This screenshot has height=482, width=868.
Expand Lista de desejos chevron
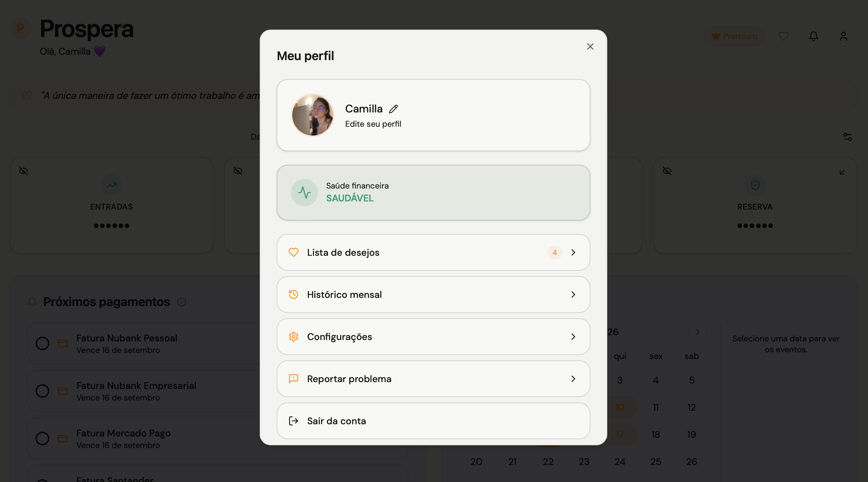573,252
